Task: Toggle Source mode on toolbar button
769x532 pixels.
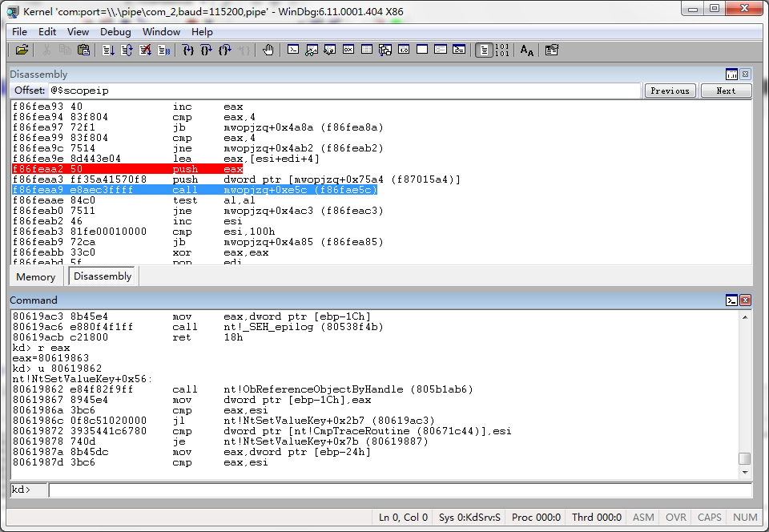Action: pyautogui.click(x=484, y=50)
